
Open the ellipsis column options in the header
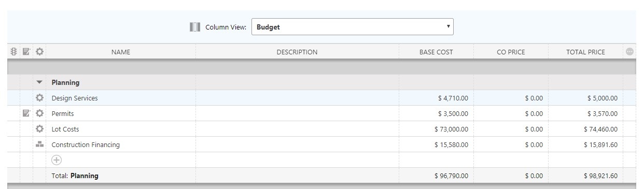click(629, 52)
